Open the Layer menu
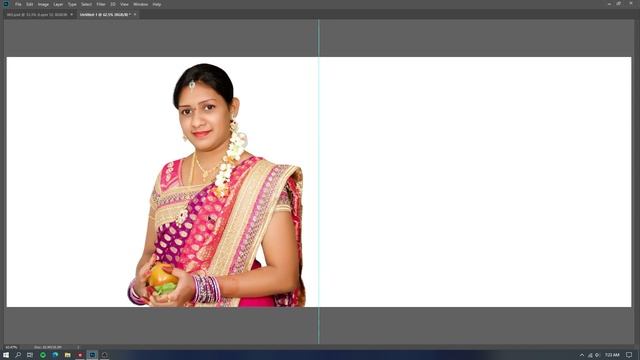The width and height of the screenshot is (640, 360). point(58,4)
